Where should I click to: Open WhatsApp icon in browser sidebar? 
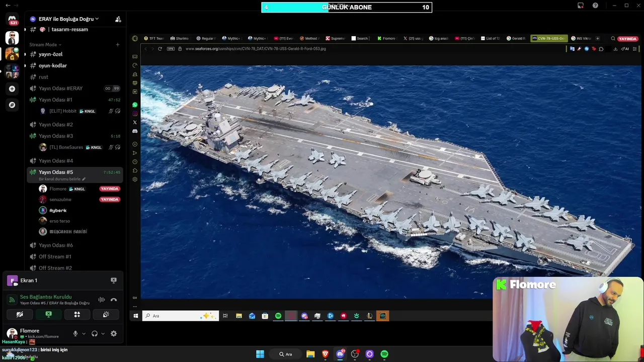tap(135, 105)
